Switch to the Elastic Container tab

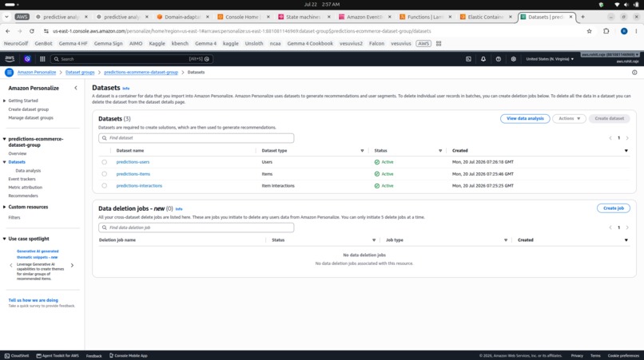coord(485,17)
